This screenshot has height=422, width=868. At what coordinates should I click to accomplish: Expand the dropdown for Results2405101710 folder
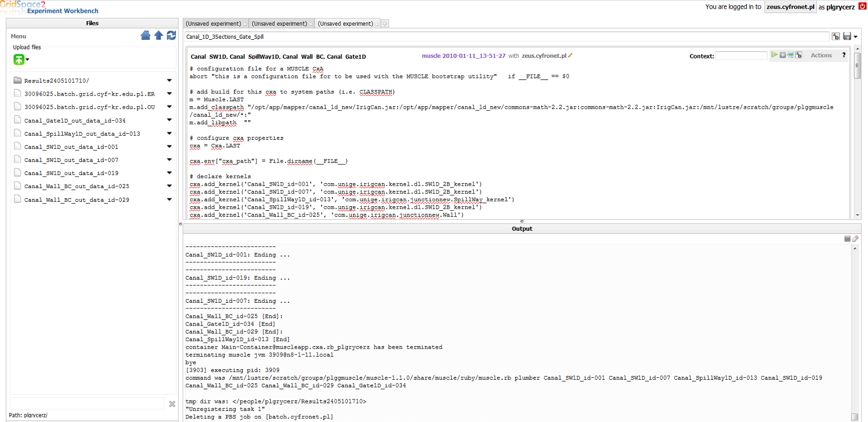169,80
